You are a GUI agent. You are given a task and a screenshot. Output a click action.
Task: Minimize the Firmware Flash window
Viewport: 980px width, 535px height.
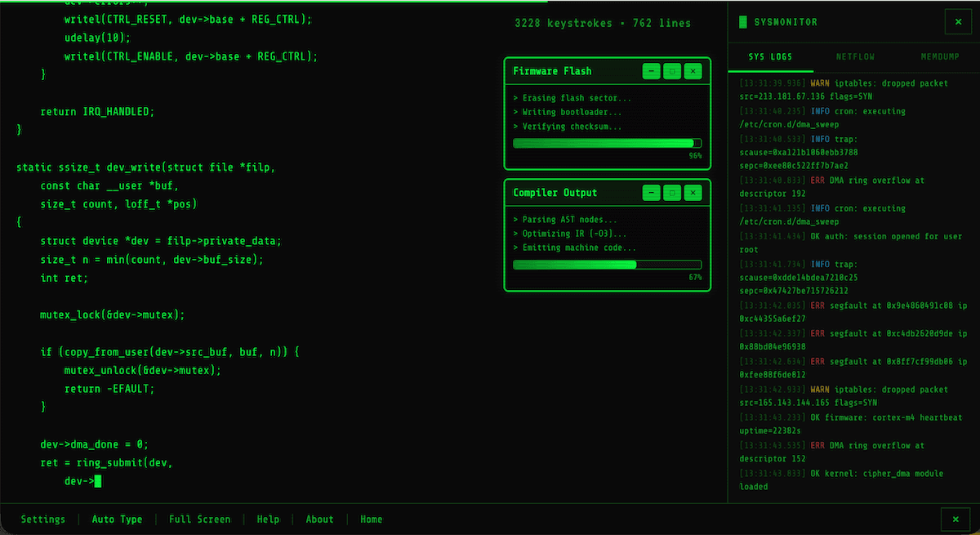(x=651, y=71)
